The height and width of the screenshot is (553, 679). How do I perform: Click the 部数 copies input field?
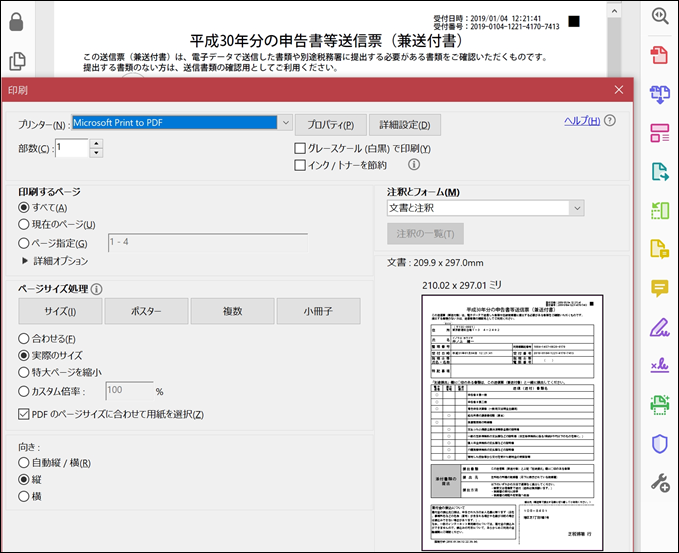pos(72,148)
